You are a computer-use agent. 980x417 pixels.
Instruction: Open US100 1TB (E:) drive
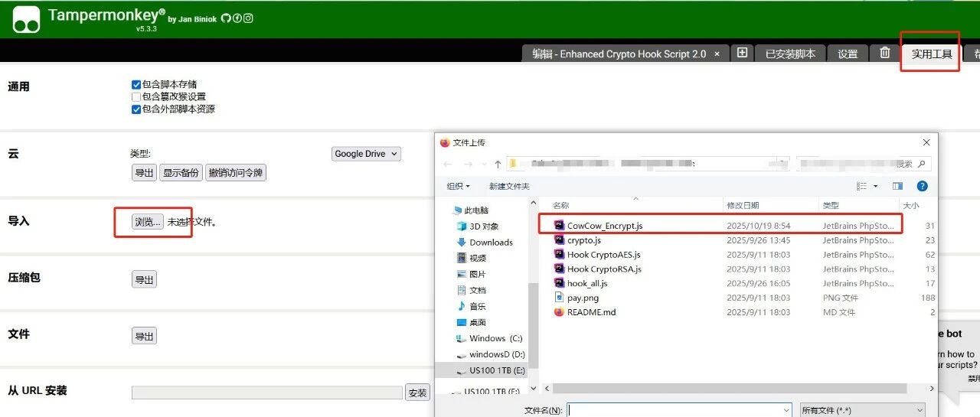tap(492, 370)
